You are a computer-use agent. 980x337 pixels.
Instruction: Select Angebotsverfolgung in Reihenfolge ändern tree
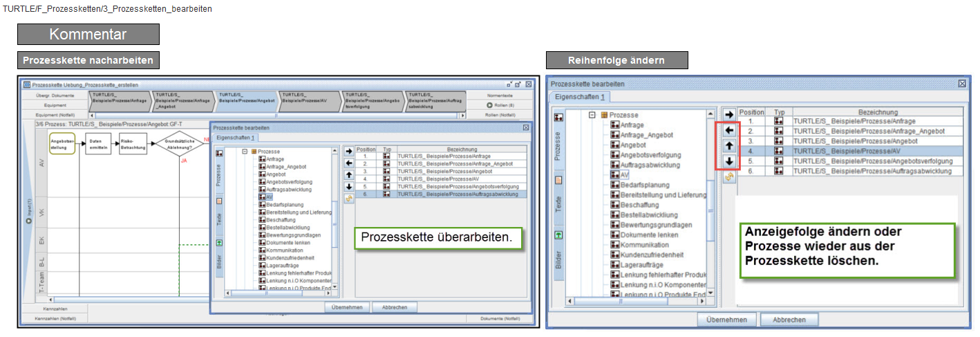pyautogui.click(x=650, y=155)
